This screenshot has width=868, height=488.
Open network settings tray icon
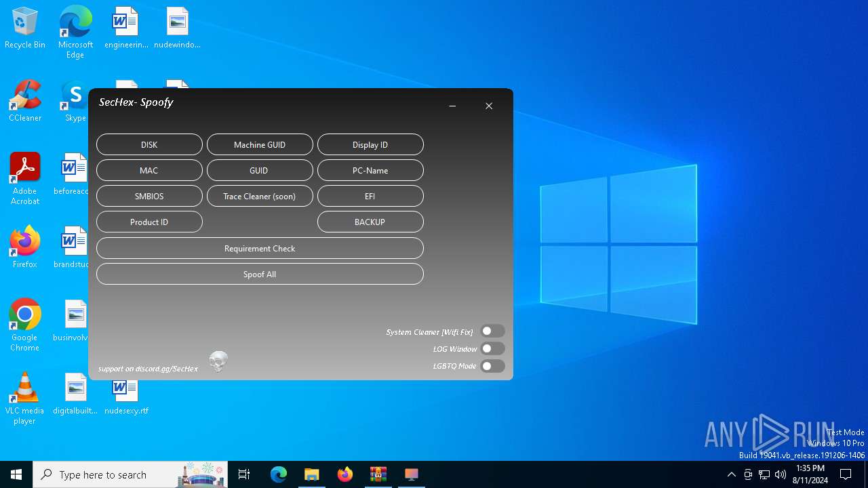pos(764,474)
